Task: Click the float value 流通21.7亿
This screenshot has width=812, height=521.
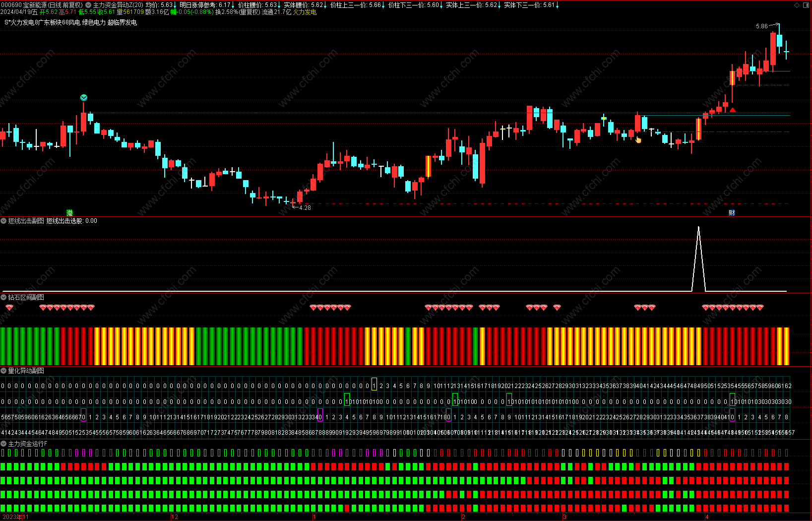Action: click(277, 12)
